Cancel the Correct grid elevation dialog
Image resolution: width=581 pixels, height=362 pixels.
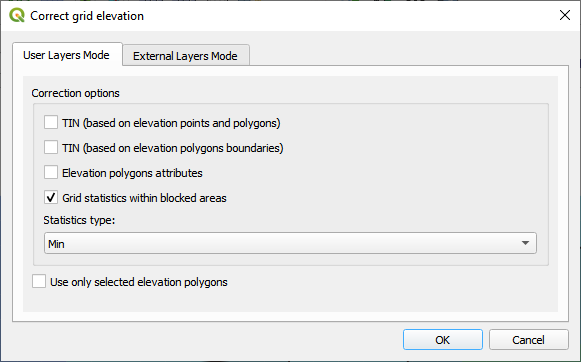tap(528, 339)
